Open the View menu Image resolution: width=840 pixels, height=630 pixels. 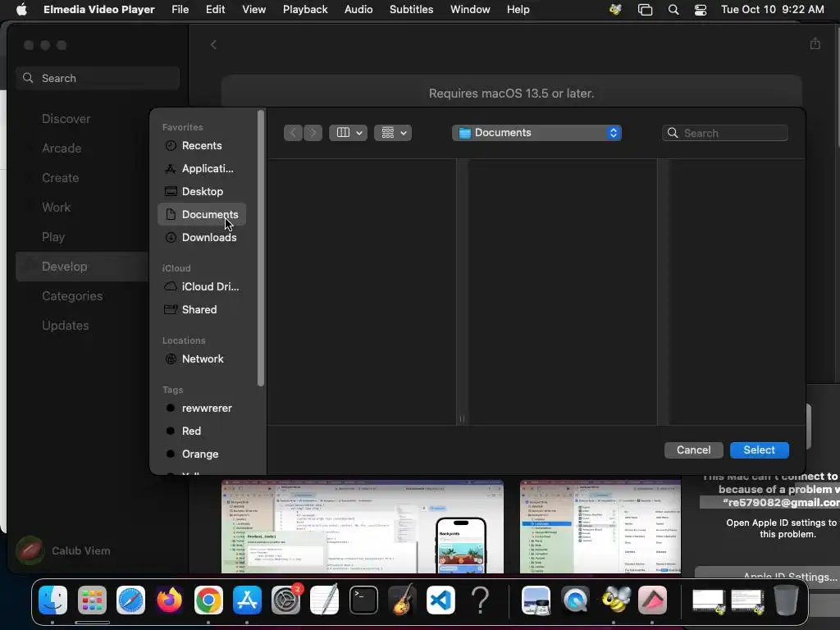pos(254,10)
